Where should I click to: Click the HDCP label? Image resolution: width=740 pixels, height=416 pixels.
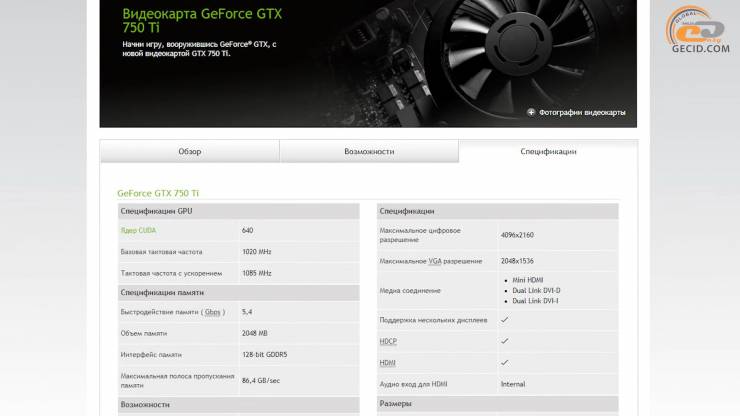click(388, 341)
